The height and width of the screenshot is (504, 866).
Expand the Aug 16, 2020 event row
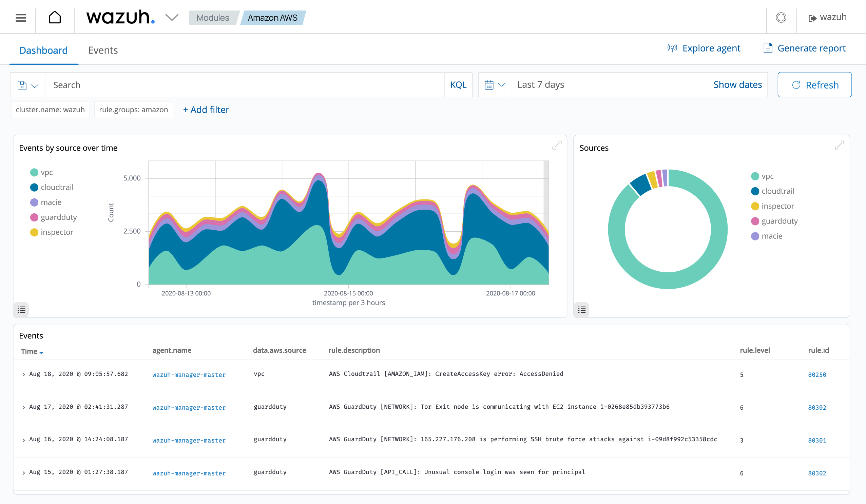tap(23, 441)
